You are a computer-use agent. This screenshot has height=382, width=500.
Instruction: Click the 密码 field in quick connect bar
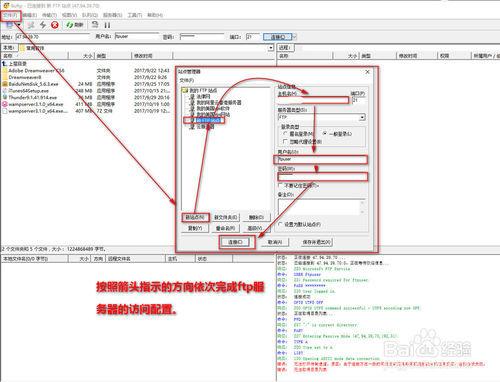[202, 36]
